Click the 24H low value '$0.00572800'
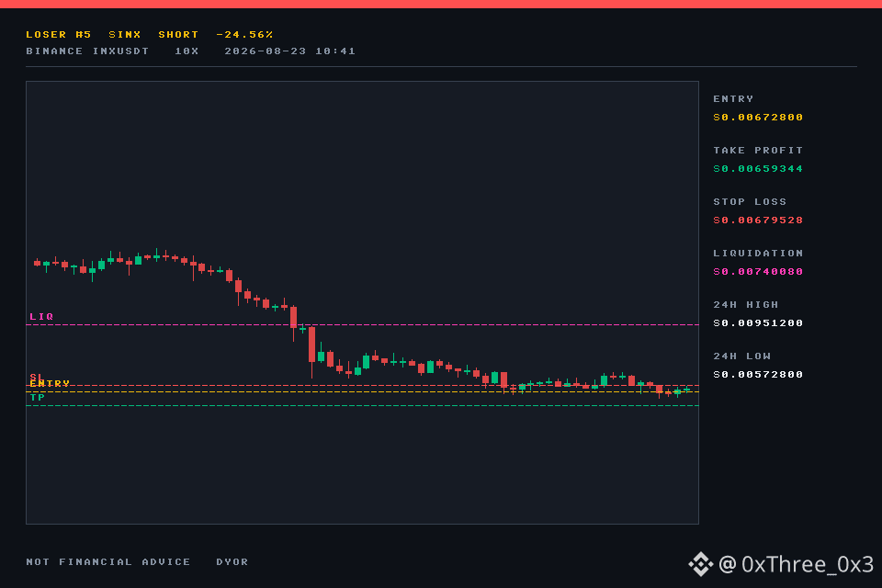Screen dimensions: 882x588 tap(758, 375)
